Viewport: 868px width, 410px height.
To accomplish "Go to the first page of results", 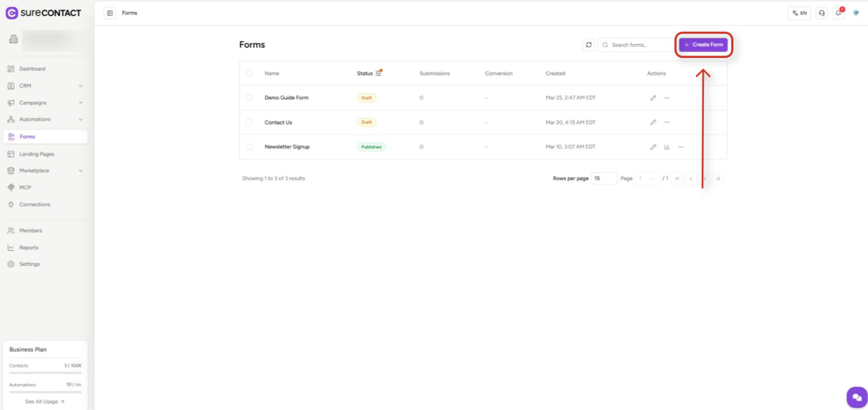I will click(x=677, y=178).
